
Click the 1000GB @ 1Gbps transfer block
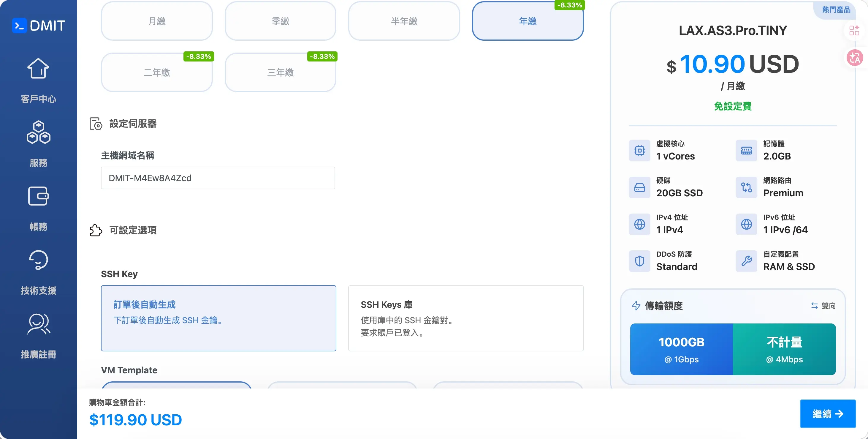click(x=681, y=349)
